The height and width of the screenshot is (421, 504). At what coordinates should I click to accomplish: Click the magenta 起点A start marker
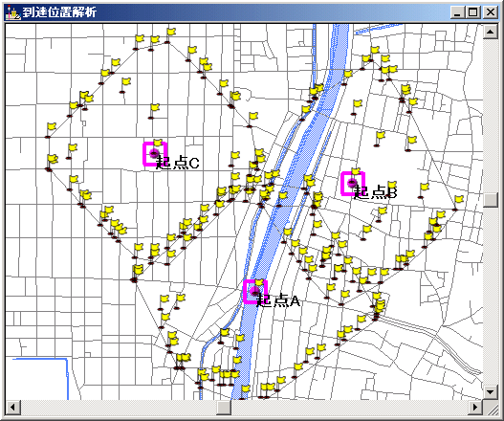[x=255, y=292]
